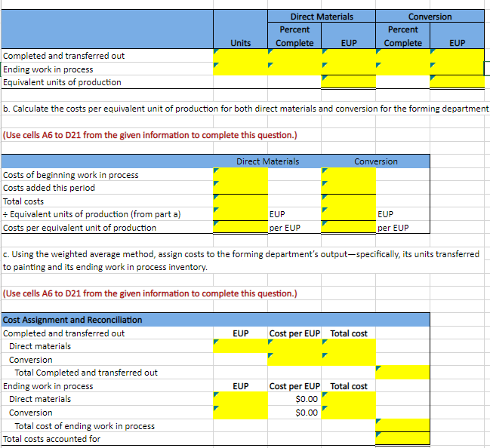Select Conversion Total costs cell
Screen dimensions: 490x448
tap(349, 201)
